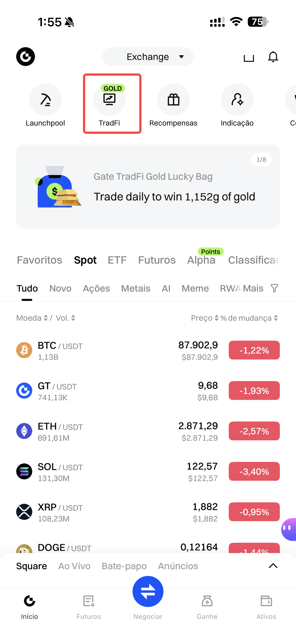This screenshot has width=296, height=644.
Task: Select the Metais category tab
Action: tap(135, 289)
